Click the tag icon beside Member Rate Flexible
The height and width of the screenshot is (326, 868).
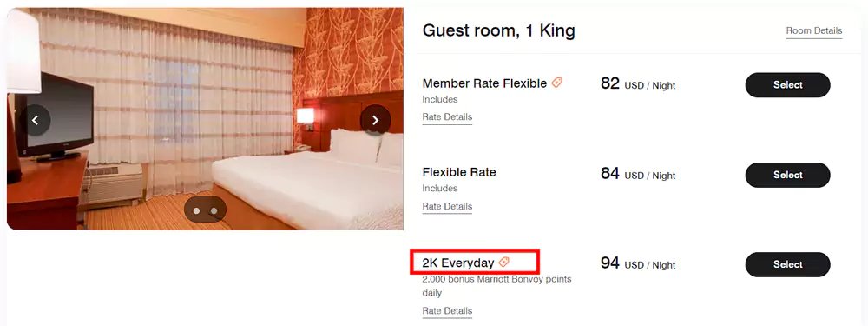coord(557,83)
